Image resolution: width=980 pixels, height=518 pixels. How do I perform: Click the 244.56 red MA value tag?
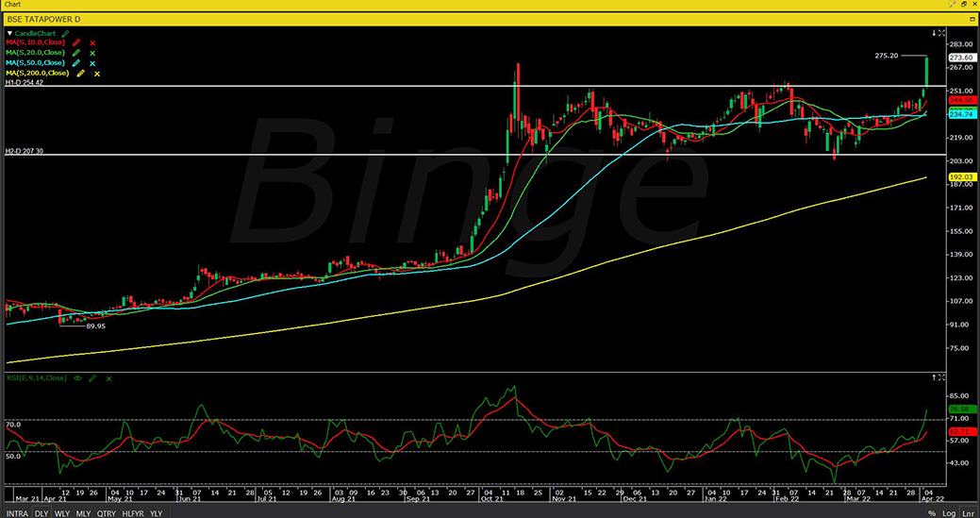(x=961, y=100)
